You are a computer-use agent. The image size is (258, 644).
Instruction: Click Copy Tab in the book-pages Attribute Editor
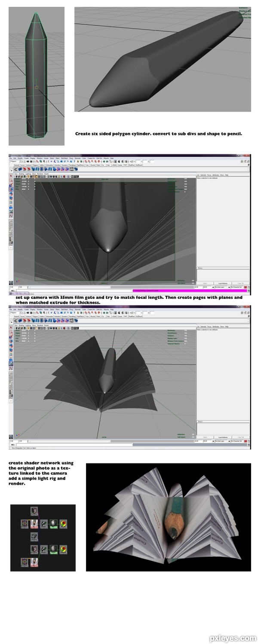click(240, 437)
